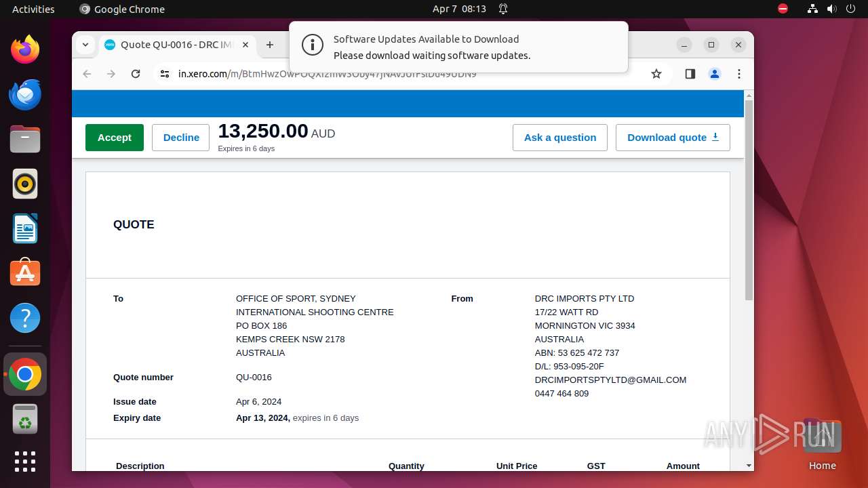Click the MORNINGTON VIC 3934 address line
868x488 pixels.
[585, 326]
